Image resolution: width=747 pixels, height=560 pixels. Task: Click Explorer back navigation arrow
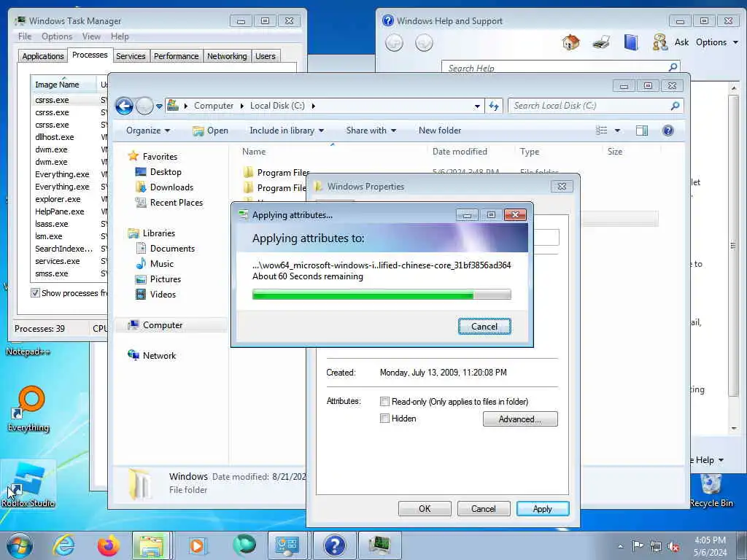tap(124, 106)
